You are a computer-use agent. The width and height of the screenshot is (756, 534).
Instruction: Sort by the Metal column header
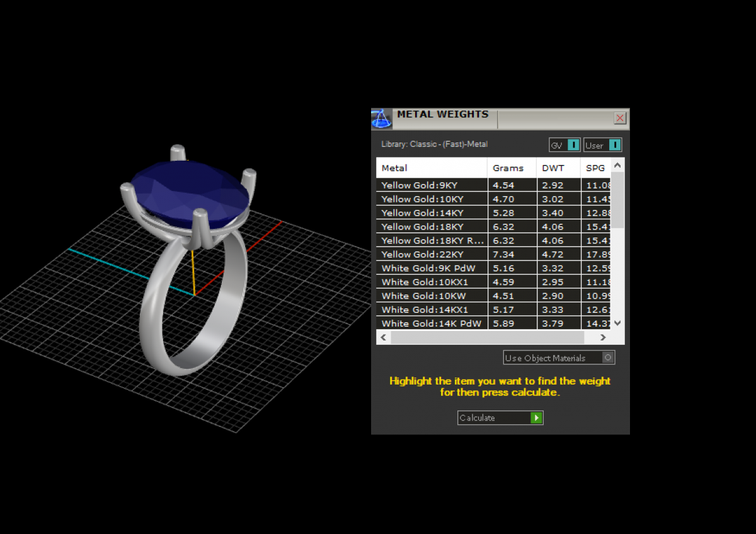(432, 168)
